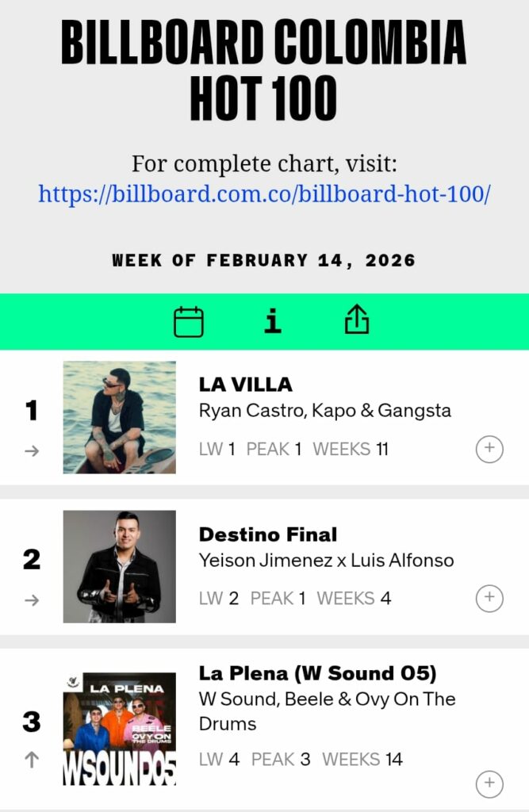Open La Plena WSOUND05 cover art

tap(120, 730)
